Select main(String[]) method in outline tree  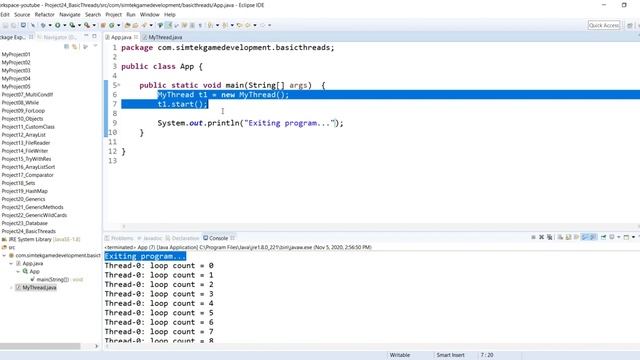[56, 280]
